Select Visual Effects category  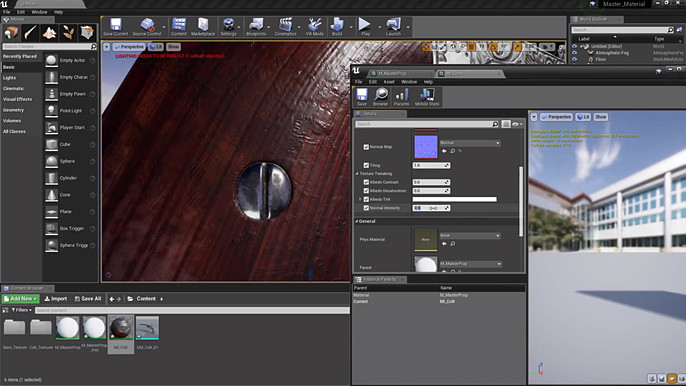coord(18,99)
